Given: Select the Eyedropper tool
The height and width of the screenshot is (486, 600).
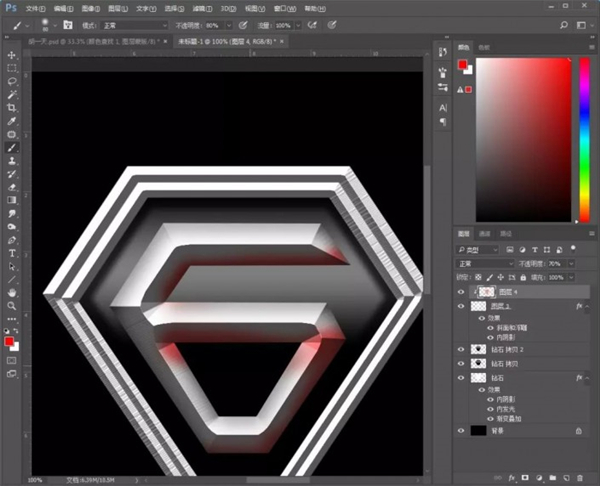Looking at the screenshot, I should [12, 120].
